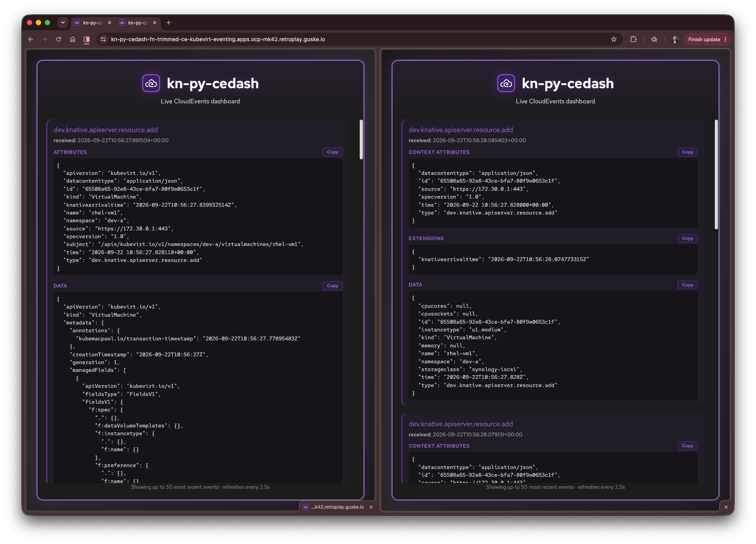Open a new tab with plus button

169,23
